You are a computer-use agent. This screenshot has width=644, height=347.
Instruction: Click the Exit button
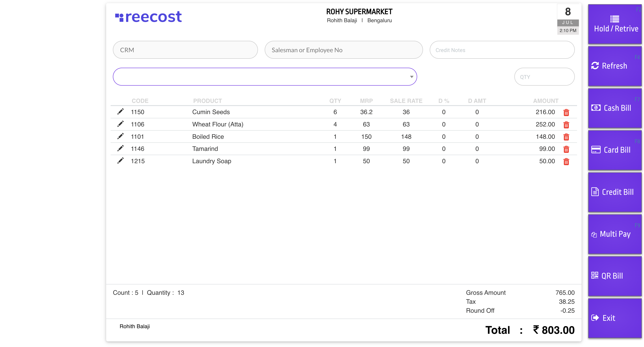(x=614, y=318)
